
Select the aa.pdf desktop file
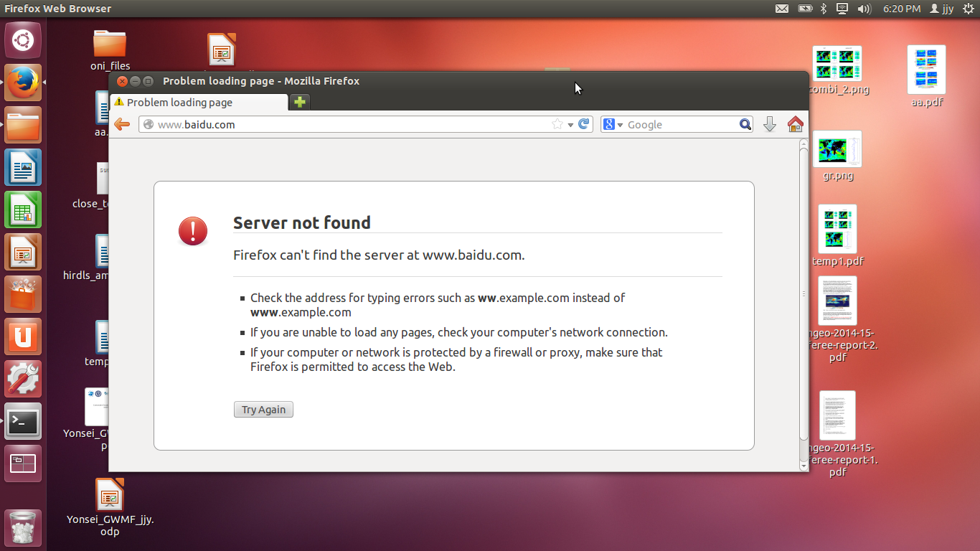pos(927,76)
